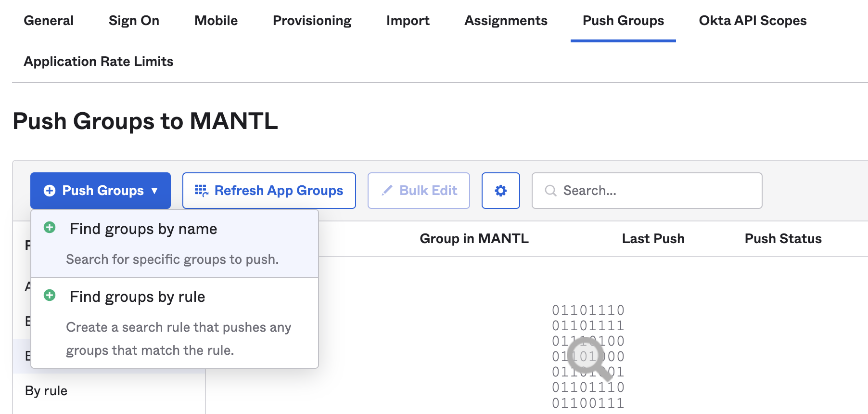Choose Find groups by rule option
The width and height of the screenshot is (868, 414).
[138, 297]
